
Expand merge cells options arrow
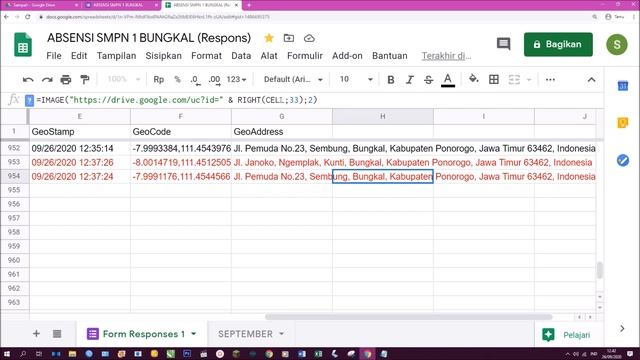[529, 80]
